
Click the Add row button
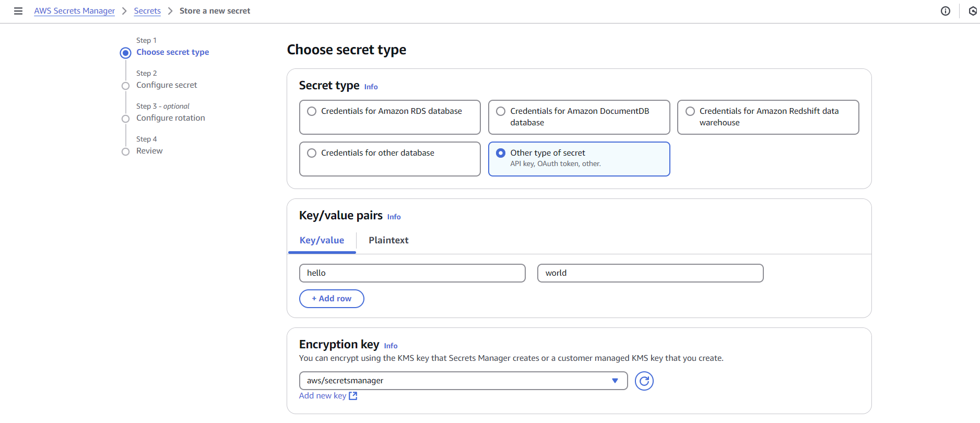[x=332, y=299]
